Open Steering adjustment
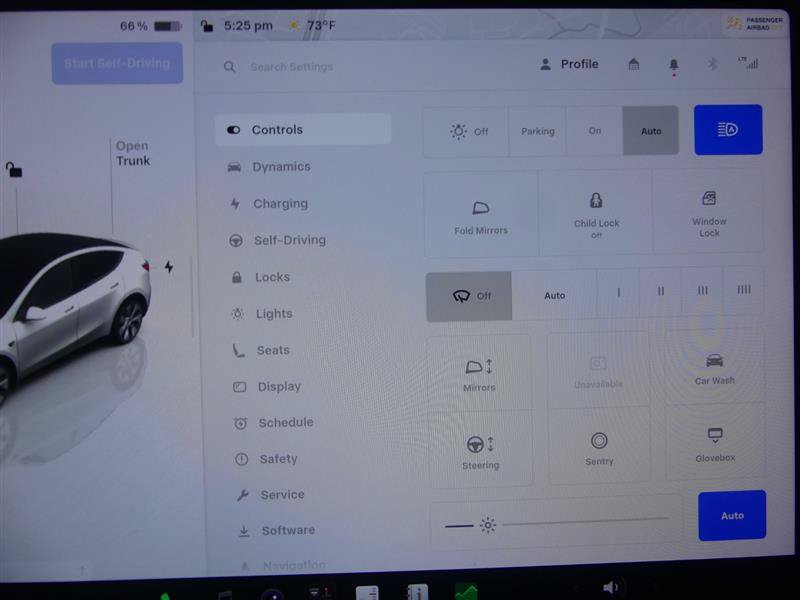 [480, 451]
